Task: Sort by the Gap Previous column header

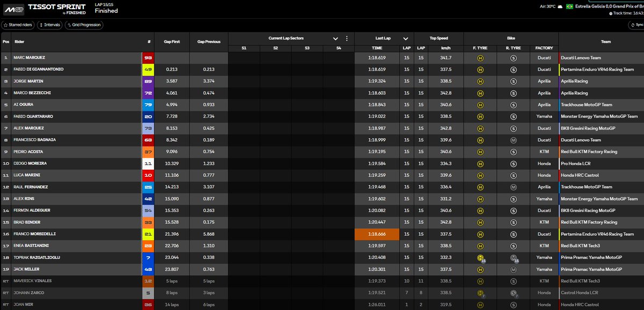Action: click(x=208, y=41)
